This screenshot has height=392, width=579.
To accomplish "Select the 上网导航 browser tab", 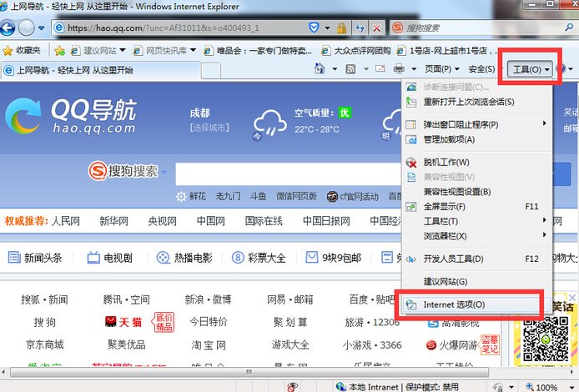I will click(x=100, y=70).
